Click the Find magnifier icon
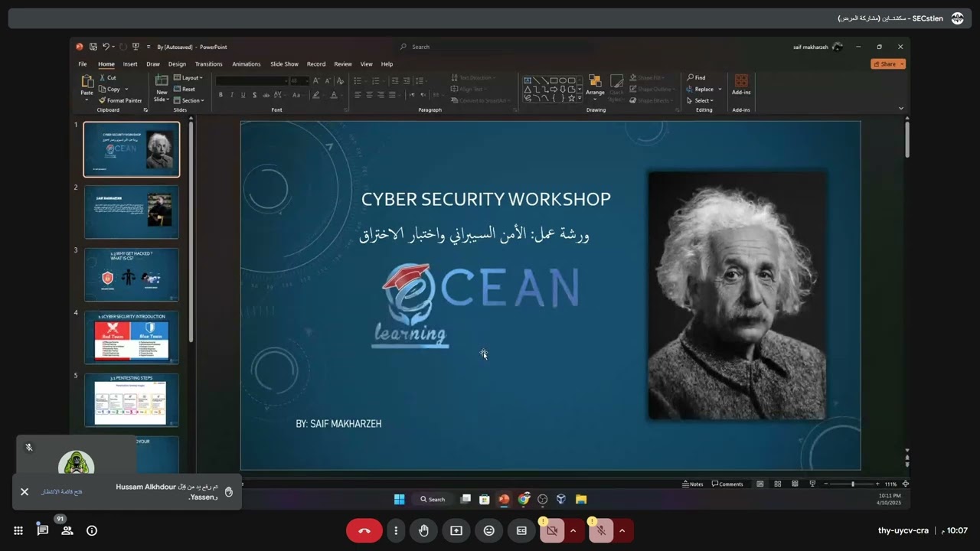The width and height of the screenshot is (980, 551). [691, 77]
